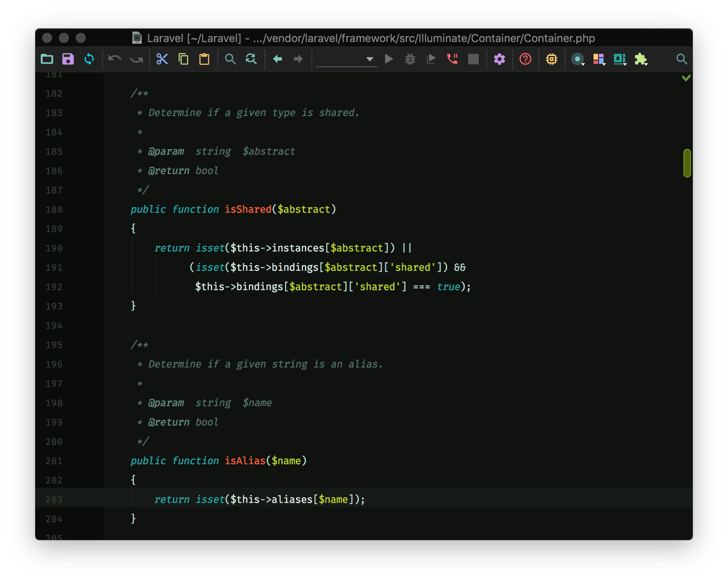This screenshot has width=728, height=582.
Task: Navigate forward with the forward arrow
Action: [298, 59]
